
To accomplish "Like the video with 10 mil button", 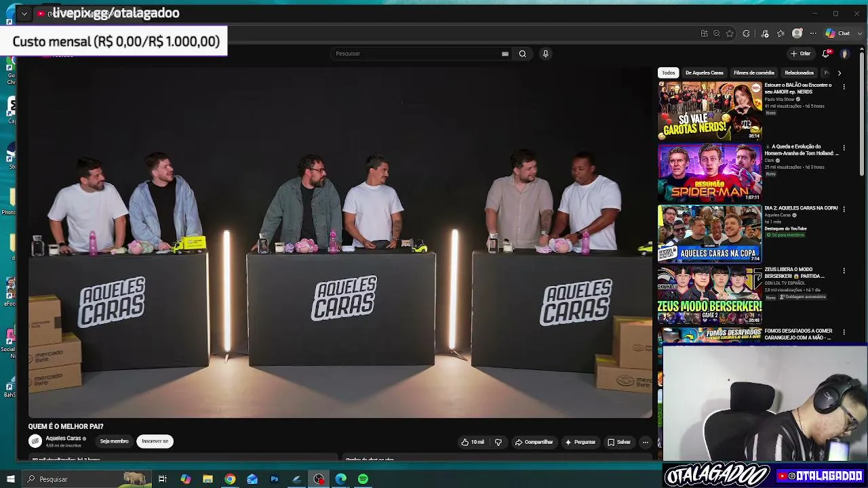I will point(473,442).
